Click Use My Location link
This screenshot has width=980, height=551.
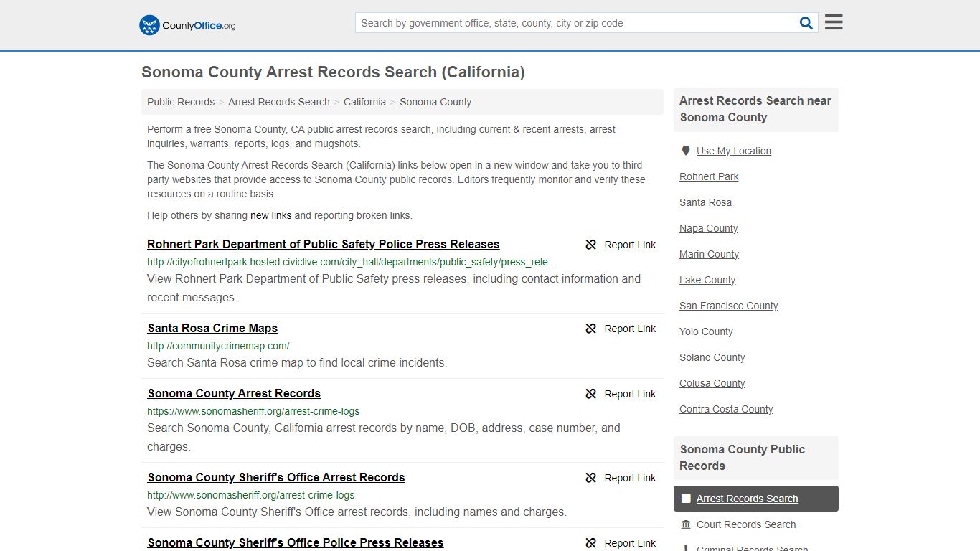point(734,151)
